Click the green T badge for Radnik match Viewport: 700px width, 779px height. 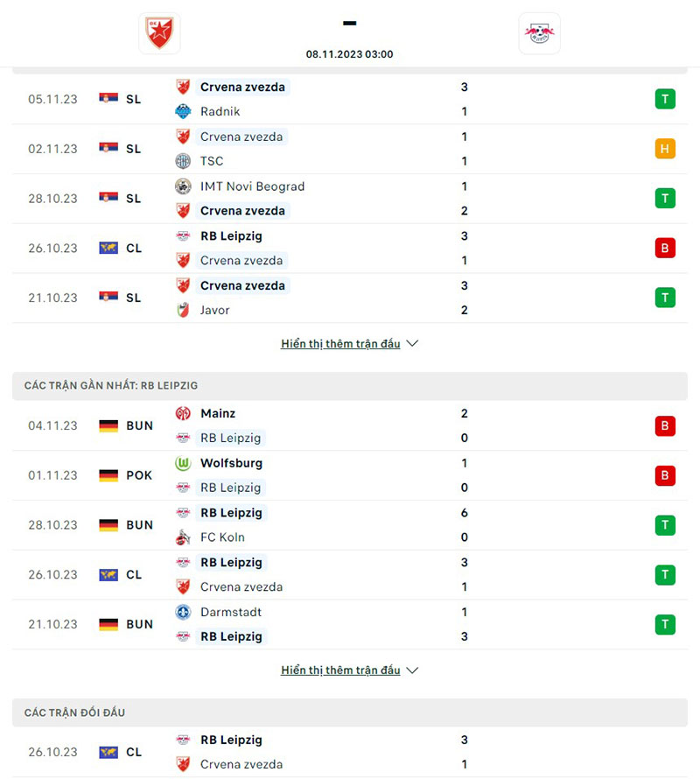point(665,99)
